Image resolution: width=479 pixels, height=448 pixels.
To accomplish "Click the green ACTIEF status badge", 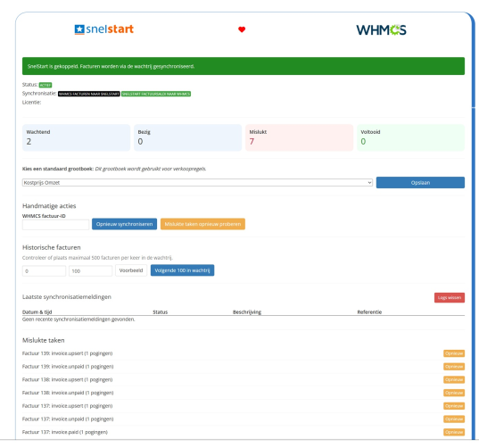I will coord(45,85).
